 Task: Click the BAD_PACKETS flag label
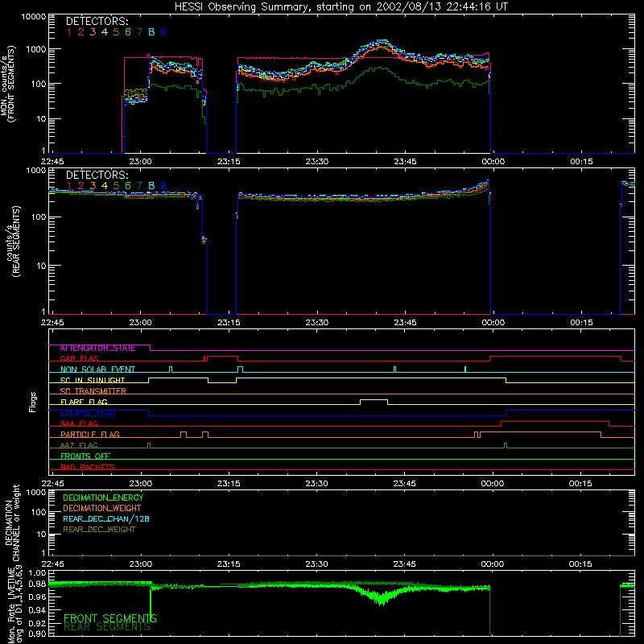[88, 467]
